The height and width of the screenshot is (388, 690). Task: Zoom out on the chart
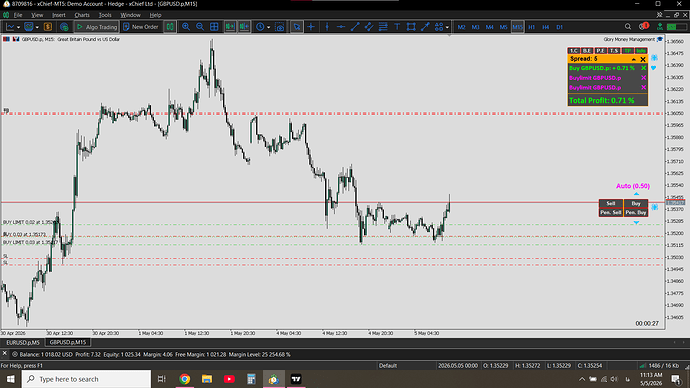coord(200,27)
